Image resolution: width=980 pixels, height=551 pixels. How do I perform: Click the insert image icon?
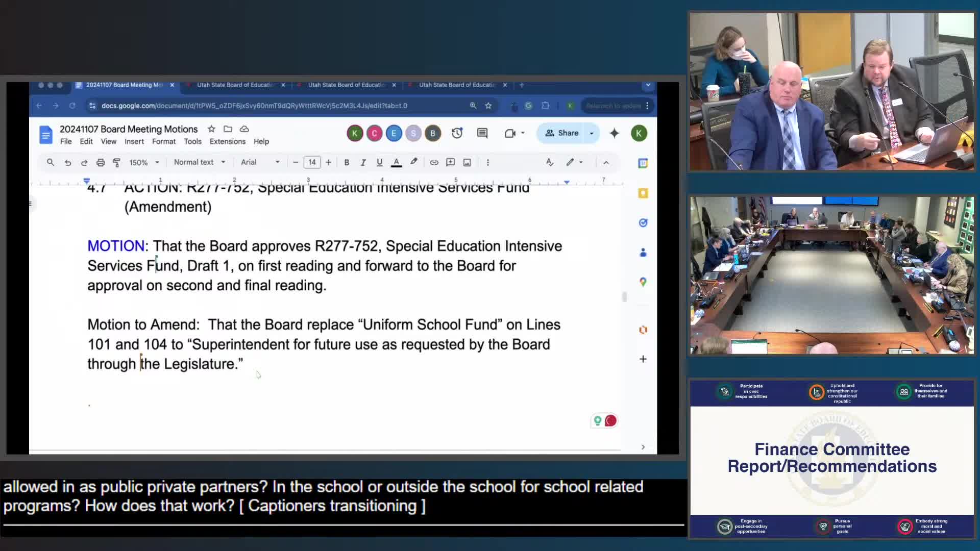(467, 162)
